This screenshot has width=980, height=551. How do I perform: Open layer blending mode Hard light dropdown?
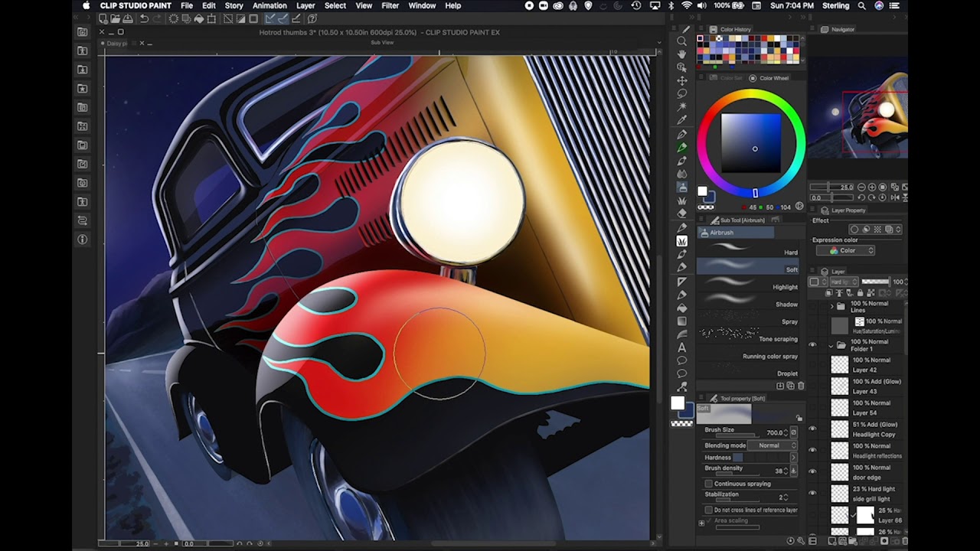843,282
